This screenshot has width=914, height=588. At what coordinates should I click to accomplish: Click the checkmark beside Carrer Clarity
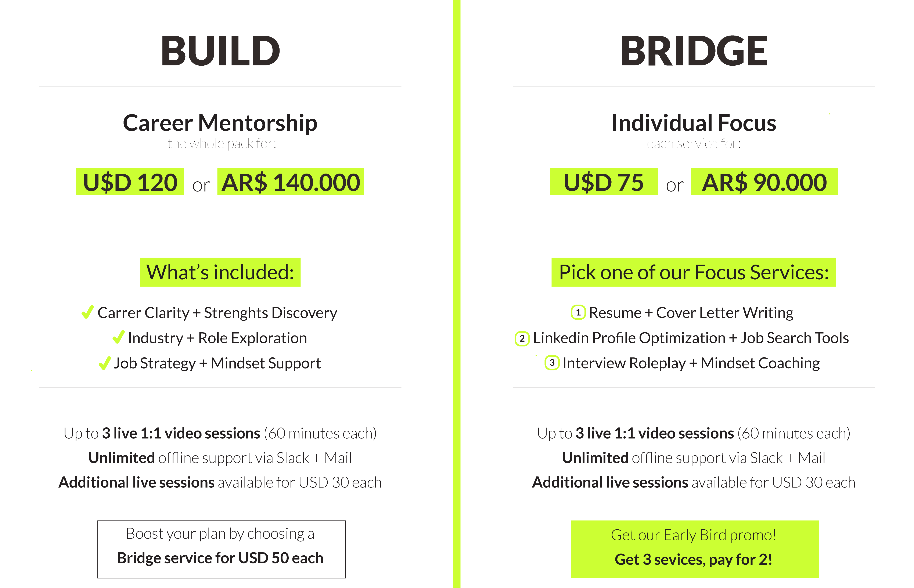pos(87,312)
